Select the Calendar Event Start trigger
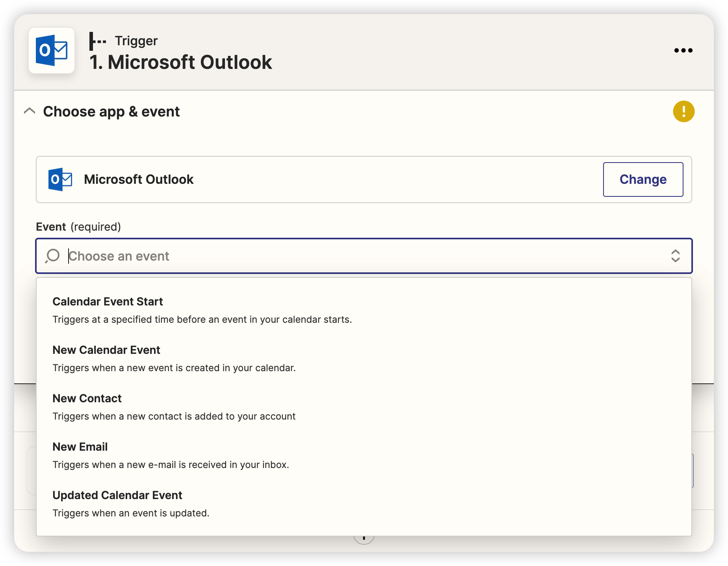This screenshot has height=566, width=728. pos(108,301)
